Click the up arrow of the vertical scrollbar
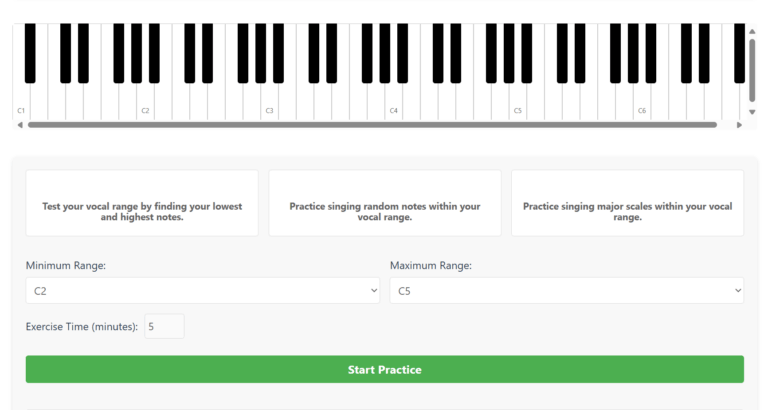The image size is (768, 410). (x=752, y=32)
